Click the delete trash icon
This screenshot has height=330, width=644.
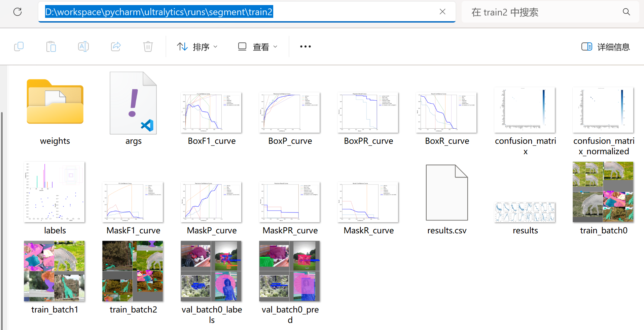tap(148, 46)
